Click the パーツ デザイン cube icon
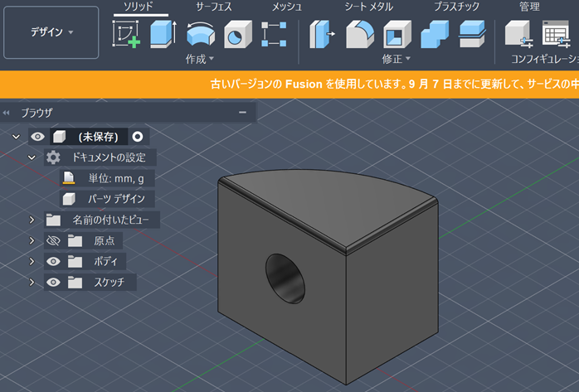Image resolution: width=579 pixels, height=392 pixels. coord(69,199)
